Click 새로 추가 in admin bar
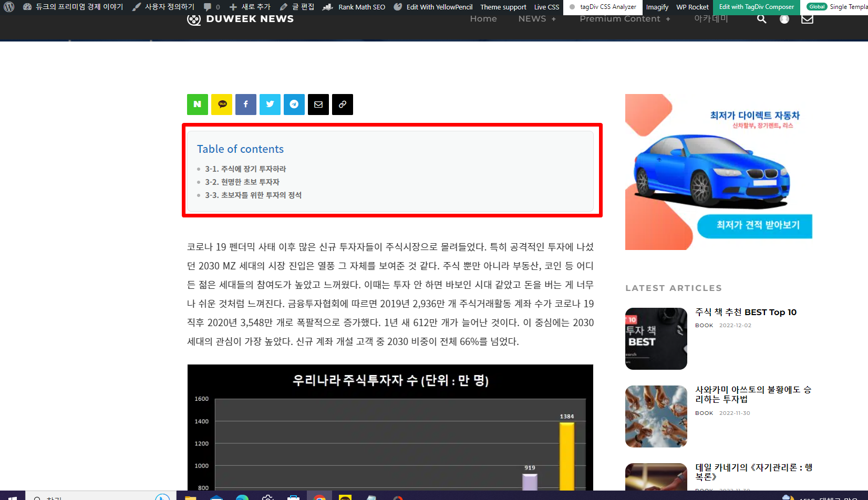Screen dimensions: 868x500 [250, 7]
